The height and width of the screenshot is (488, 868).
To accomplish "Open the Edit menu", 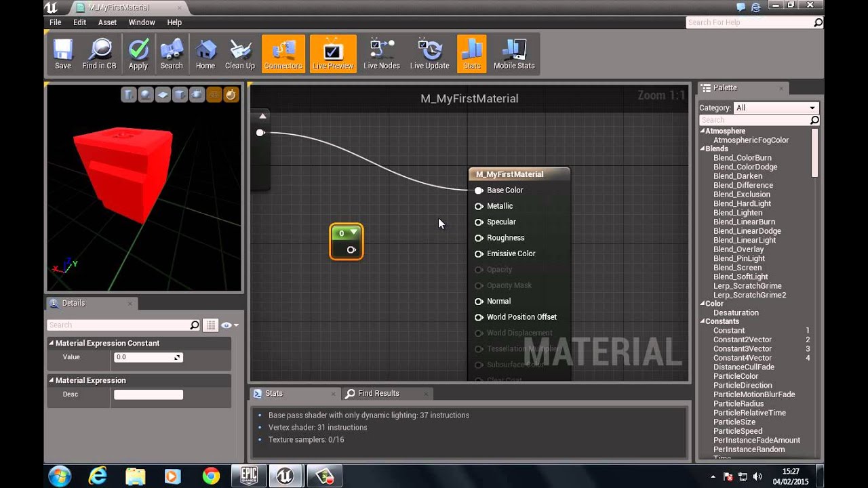I will pyautogui.click(x=80, y=22).
